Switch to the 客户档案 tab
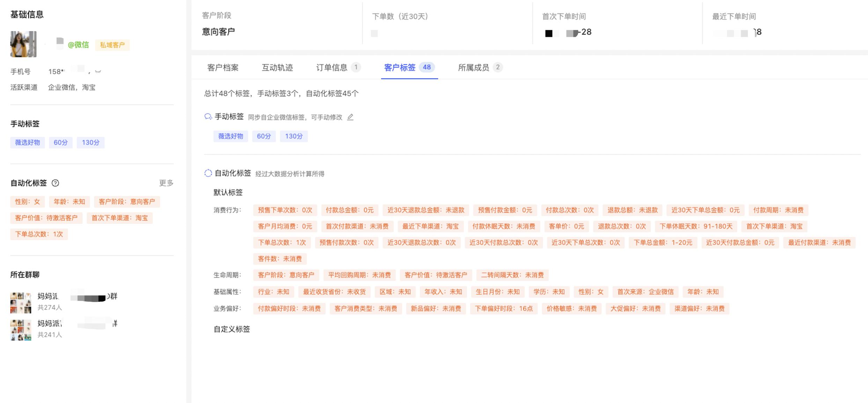The image size is (868, 403). coord(222,67)
